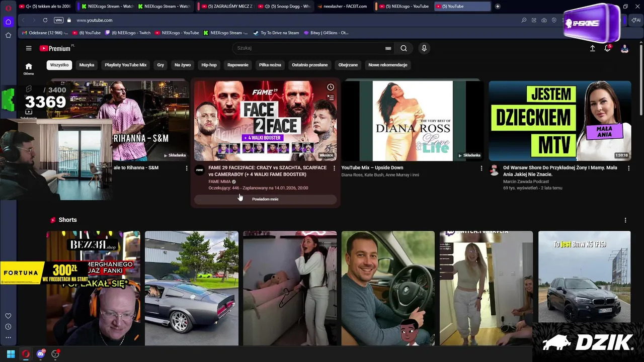Open Odebrane bookmark in bookmarks bar
Viewport: 644px width, 362px height.
pos(46,33)
